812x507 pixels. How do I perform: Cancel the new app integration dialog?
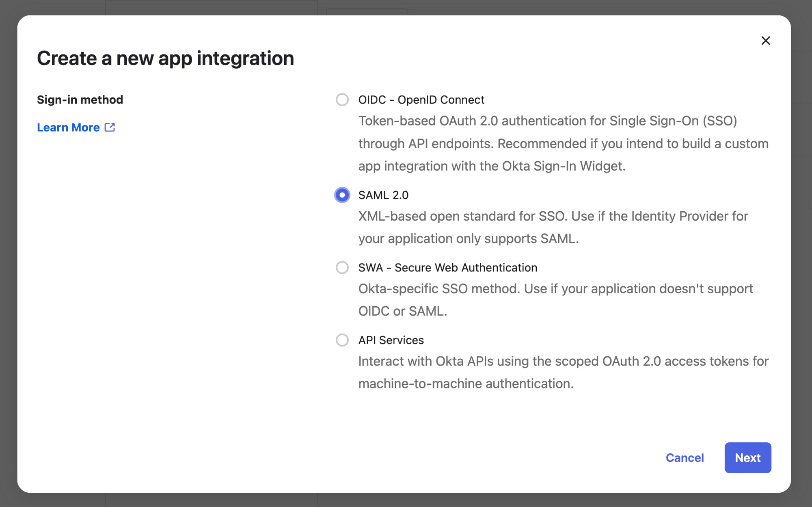(685, 458)
